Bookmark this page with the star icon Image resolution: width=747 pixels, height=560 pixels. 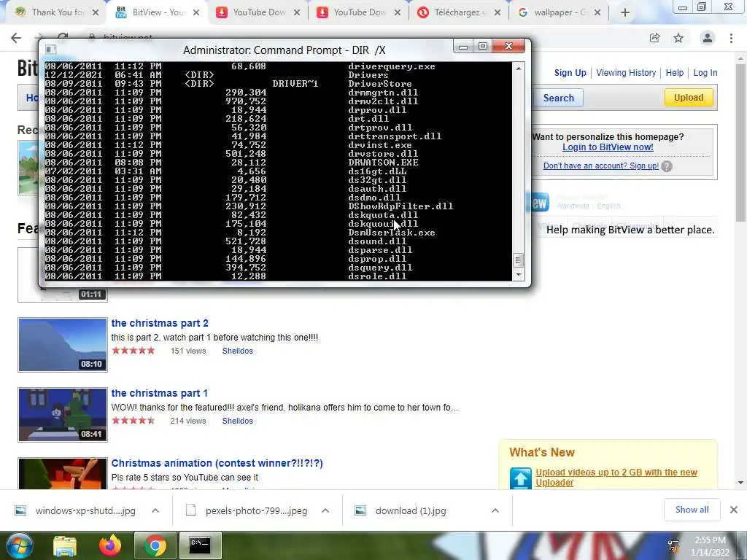coord(678,38)
